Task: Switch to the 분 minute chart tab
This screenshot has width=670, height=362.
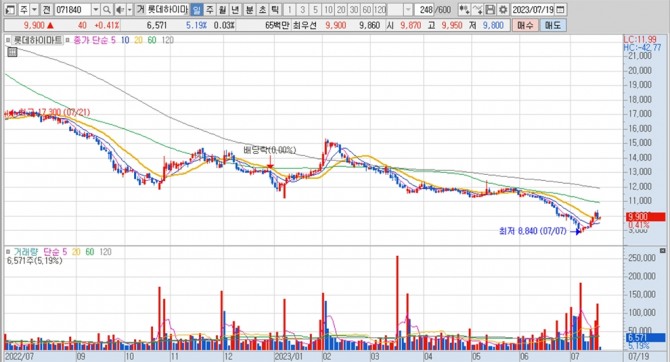Action: pyautogui.click(x=249, y=9)
